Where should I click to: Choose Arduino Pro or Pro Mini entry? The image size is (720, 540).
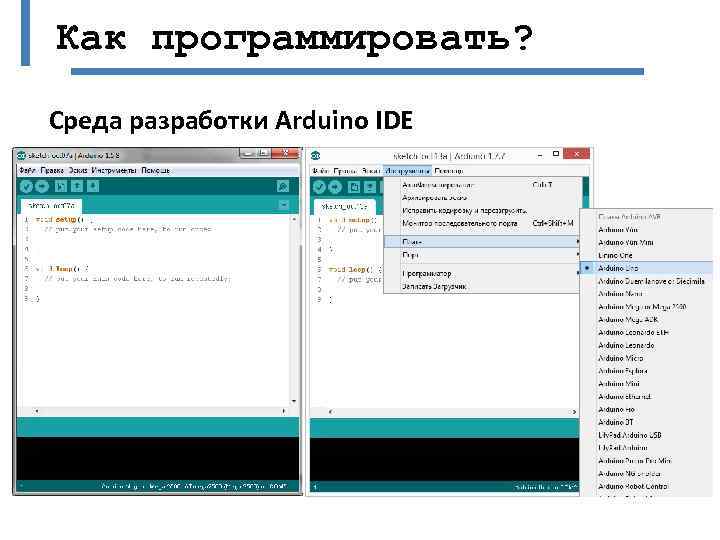click(x=647, y=461)
